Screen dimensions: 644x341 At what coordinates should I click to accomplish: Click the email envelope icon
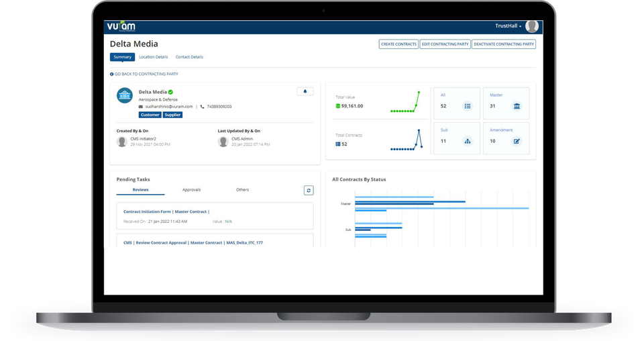coord(141,107)
